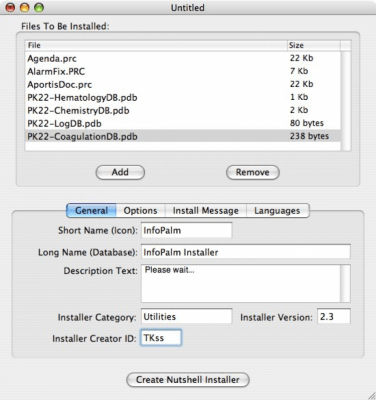Switch to the Options tab
This screenshot has height=400, width=376.
tap(140, 211)
